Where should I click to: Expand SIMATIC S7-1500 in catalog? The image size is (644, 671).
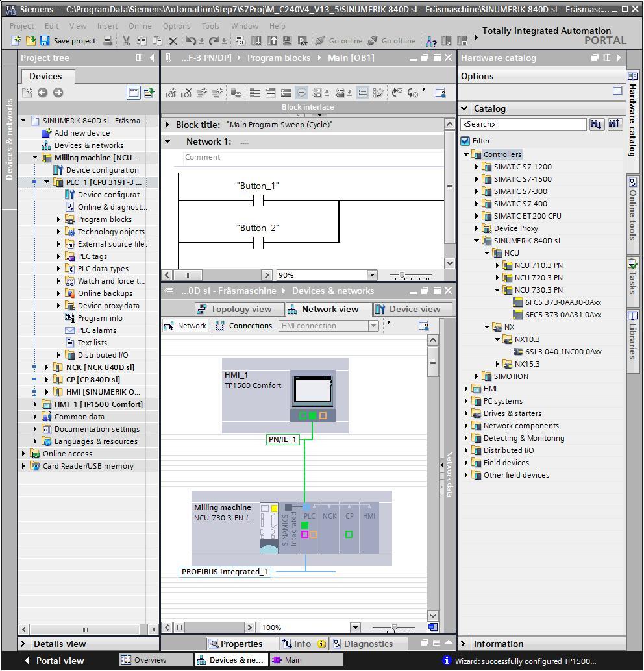pyautogui.click(x=476, y=179)
